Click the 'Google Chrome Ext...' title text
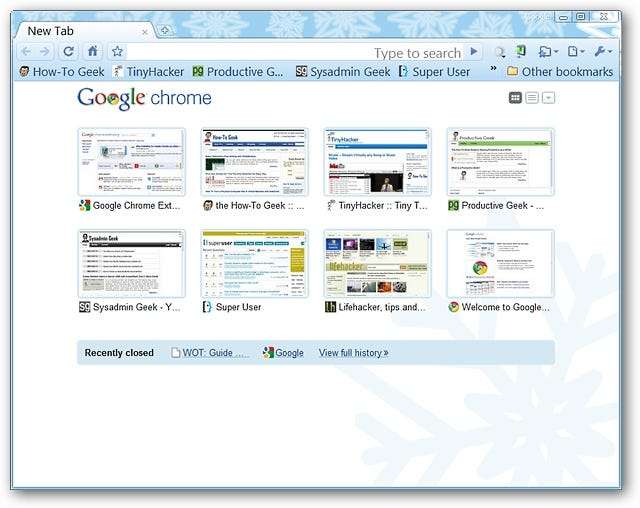The width and height of the screenshot is (640, 508). tap(136, 206)
